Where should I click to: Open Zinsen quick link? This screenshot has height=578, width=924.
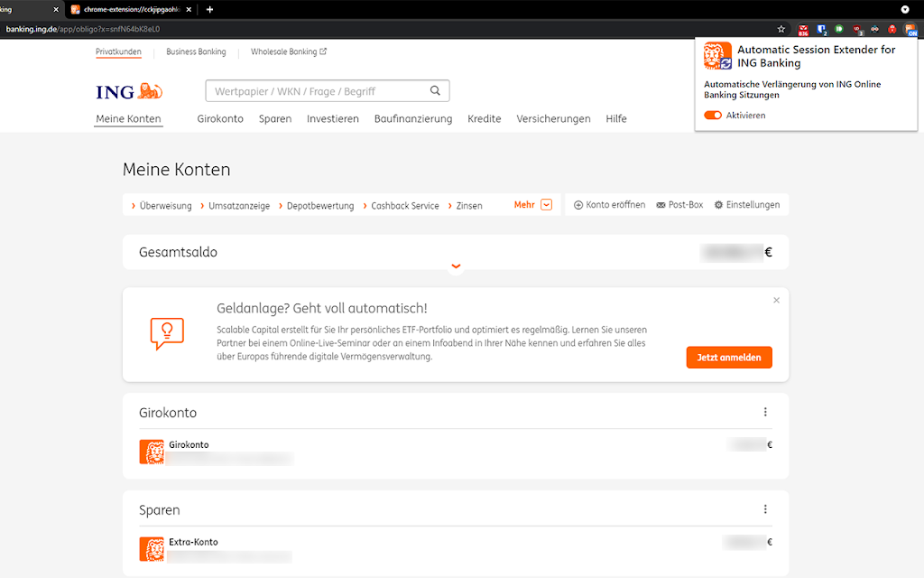pos(465,205)
